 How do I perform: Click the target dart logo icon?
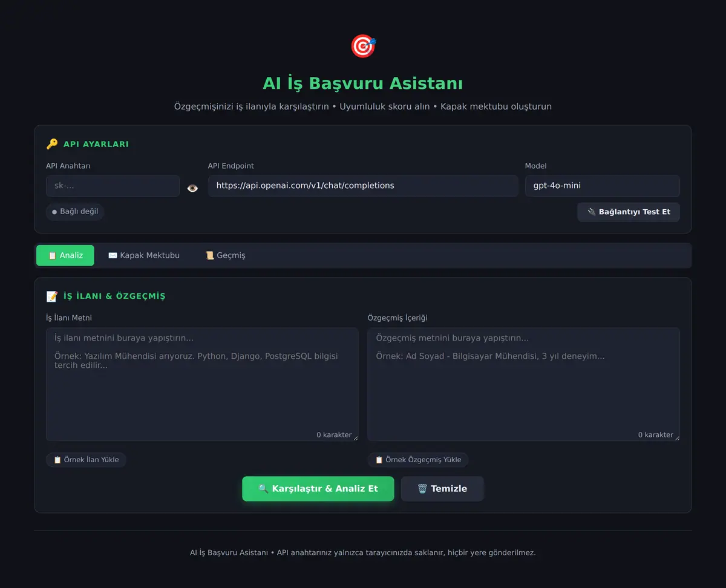363,46
